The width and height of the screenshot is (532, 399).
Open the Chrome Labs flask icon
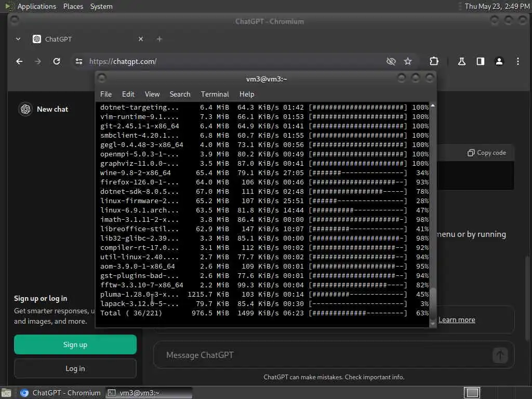(x=461, y=61)
